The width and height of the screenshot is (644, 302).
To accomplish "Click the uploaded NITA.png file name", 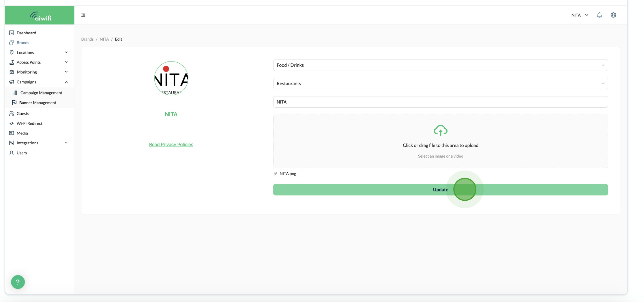I will (288, 174).
